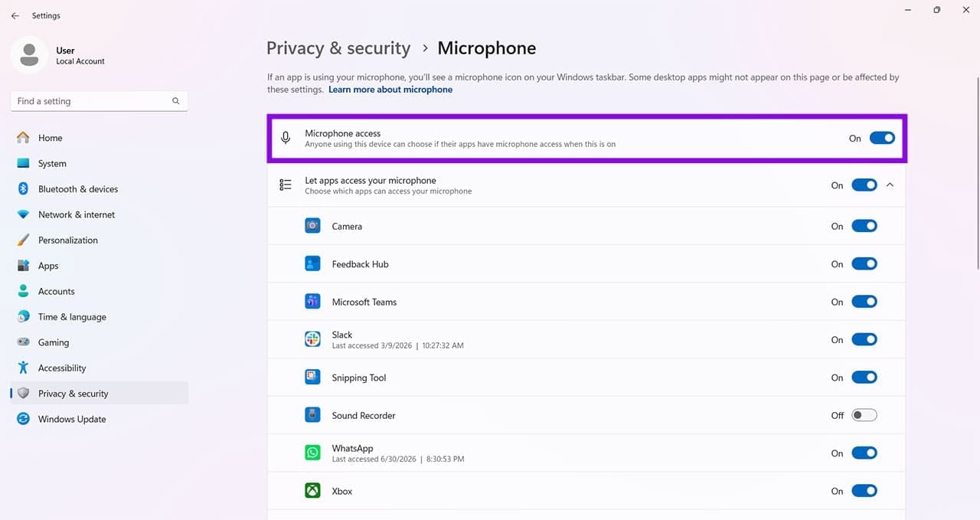980x520 pixels.
Task: Click WhatsApp last accessed 8:30:53 PM text
Action: click(x=398, y=459)
